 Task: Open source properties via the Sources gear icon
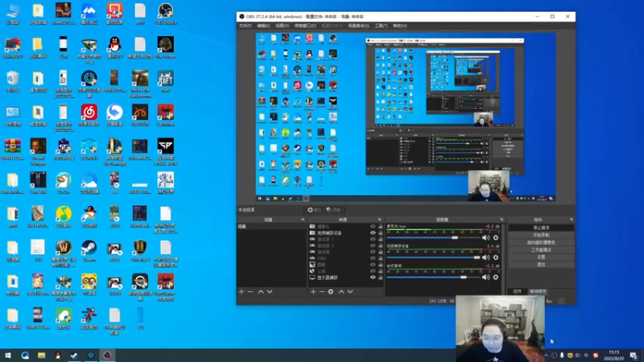click(331, 291)
